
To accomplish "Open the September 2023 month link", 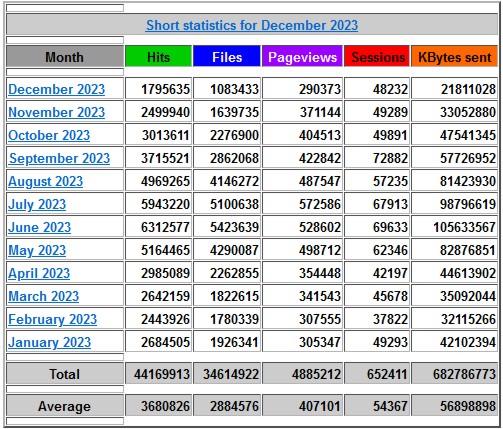I will (x=59, y=158).
